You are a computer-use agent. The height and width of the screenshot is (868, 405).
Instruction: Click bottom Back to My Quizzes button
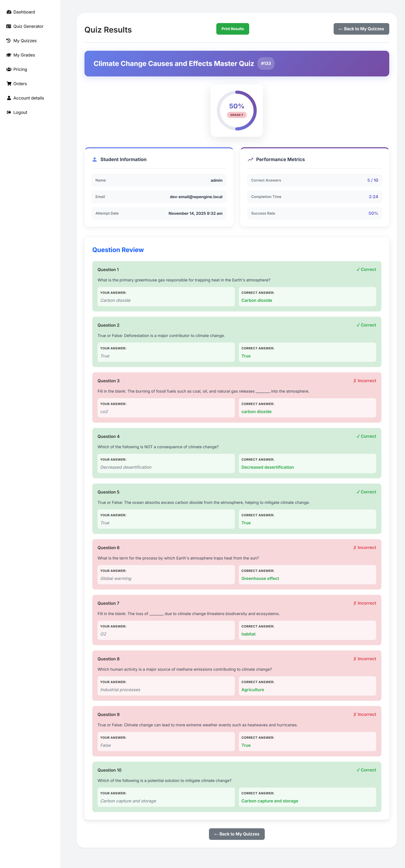coord(237,834)
